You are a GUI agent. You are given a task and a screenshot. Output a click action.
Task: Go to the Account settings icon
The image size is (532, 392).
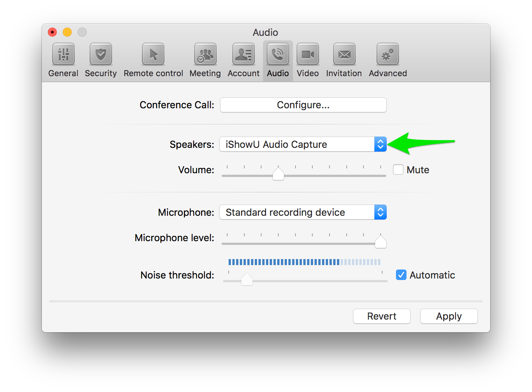pyautogui.click(x=244, y=55)
